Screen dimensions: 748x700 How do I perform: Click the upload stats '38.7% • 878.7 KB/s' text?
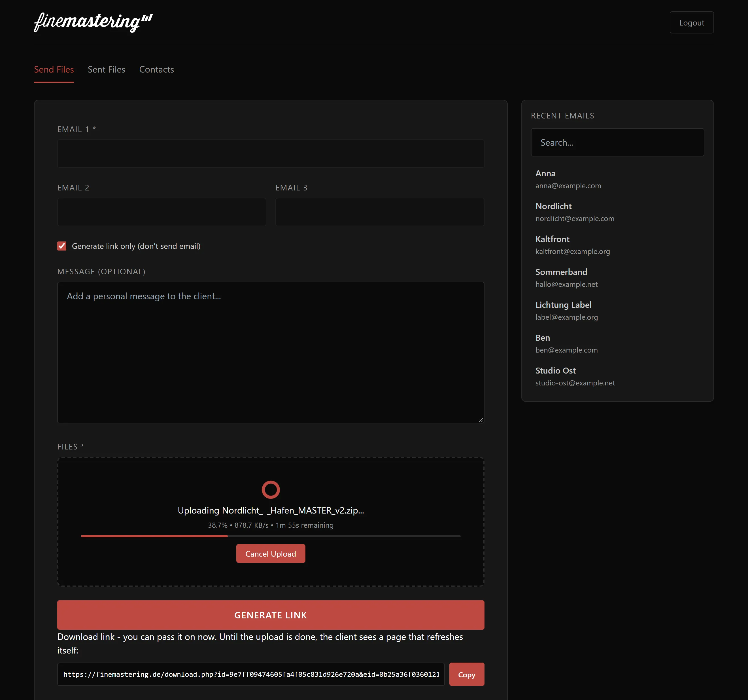238,525
